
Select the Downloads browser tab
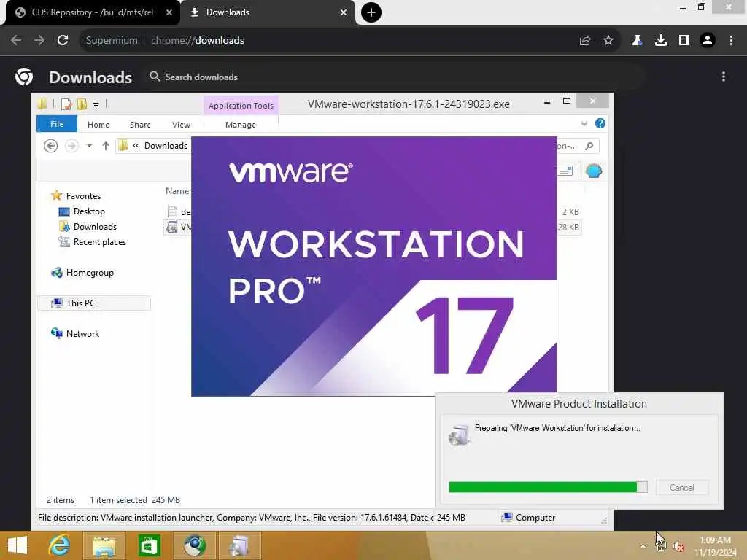click(268, 12)
